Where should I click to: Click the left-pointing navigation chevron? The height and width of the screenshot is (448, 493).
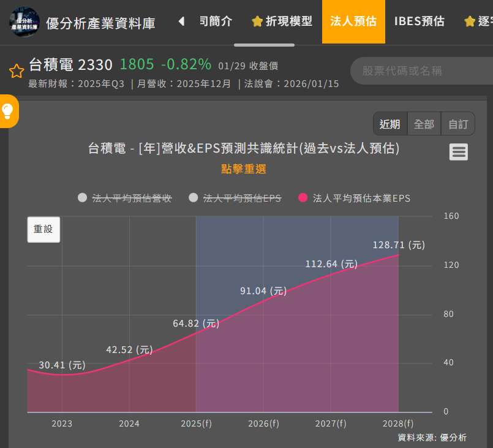181,20
